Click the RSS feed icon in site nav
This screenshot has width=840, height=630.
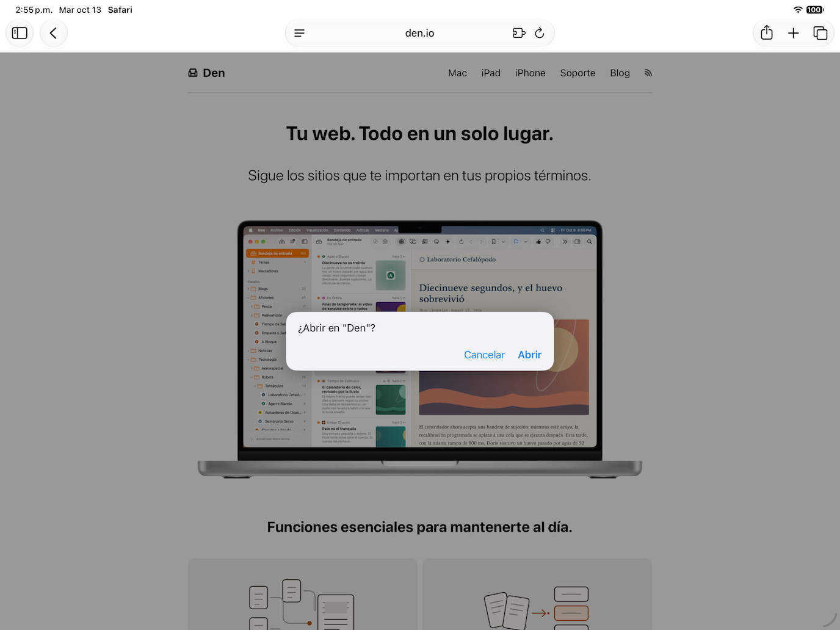click(x=648, y=73)
